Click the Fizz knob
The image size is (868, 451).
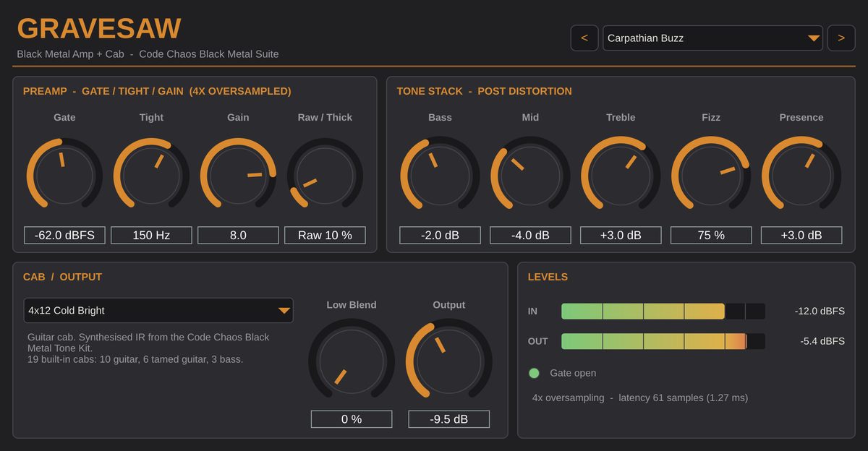[711, 176]
